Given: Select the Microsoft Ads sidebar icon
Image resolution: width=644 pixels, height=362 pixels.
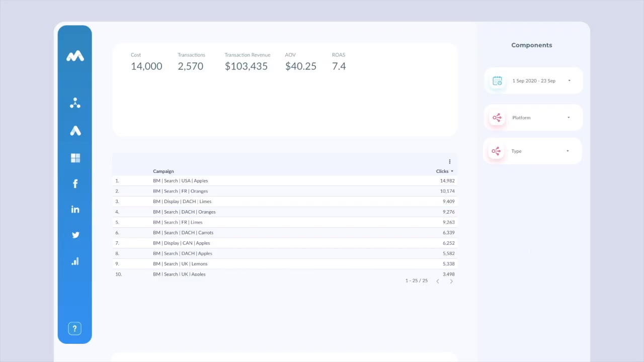Looking at the screenshot, I should click(x=75, y=158).
